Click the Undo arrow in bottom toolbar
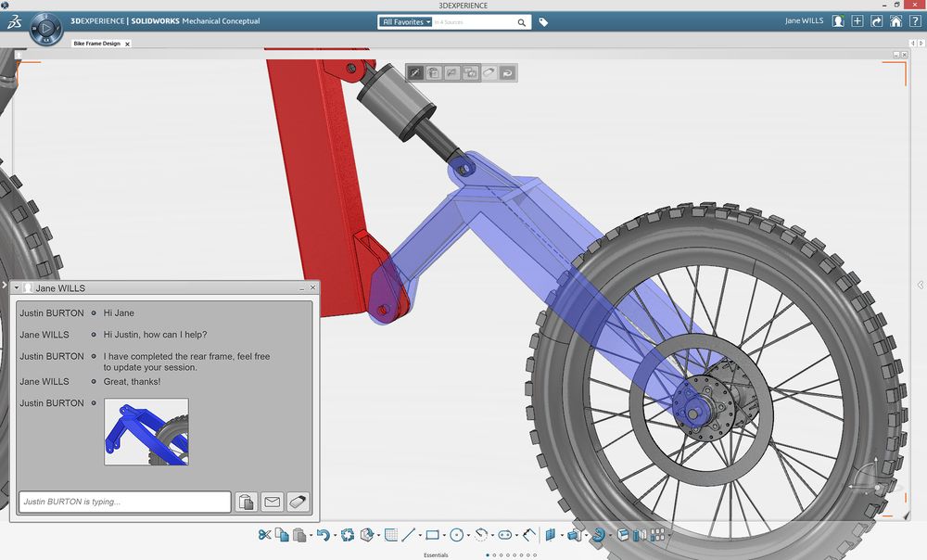Viewport: 927px width, 560px height. 322,535
